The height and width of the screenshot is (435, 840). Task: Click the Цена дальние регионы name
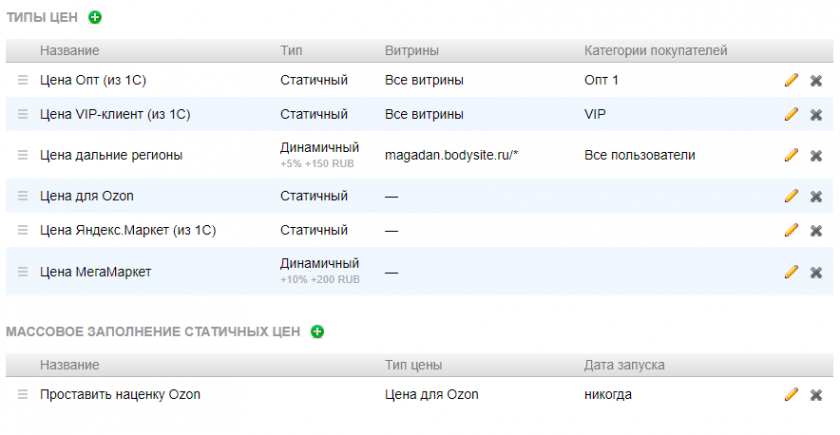pos(111,155)
